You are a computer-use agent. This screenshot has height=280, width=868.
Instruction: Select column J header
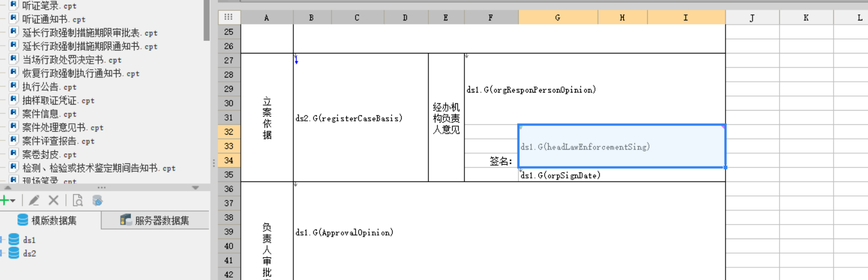pos(752,18)
